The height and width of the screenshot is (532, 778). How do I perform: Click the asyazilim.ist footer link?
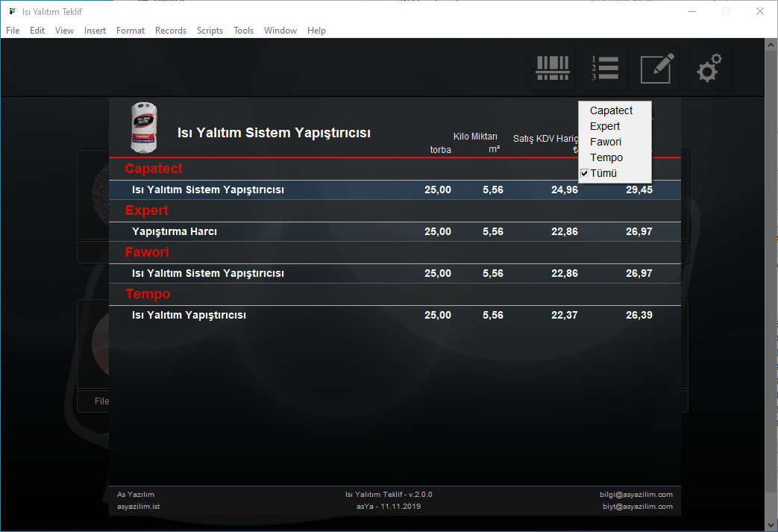[139, 506]
